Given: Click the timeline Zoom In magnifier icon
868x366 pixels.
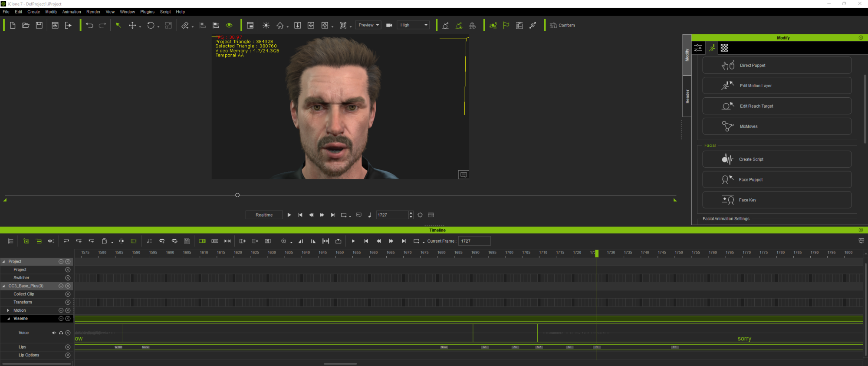Looking at the screenshot, I should tap(284, 241).
